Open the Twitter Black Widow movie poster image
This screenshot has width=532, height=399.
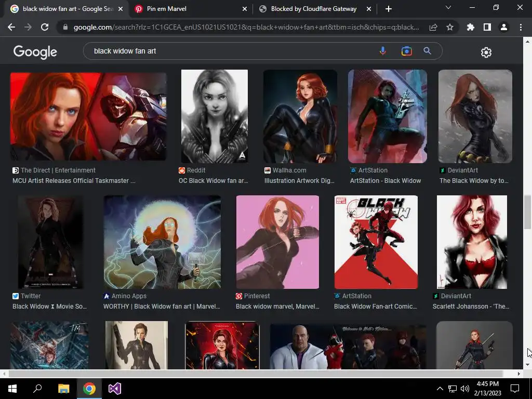[50, 242]
